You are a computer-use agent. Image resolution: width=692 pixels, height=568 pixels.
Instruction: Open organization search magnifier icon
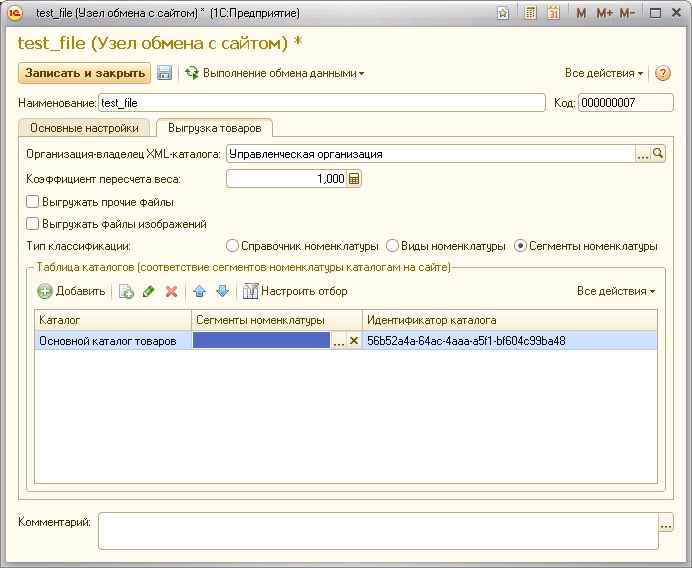click(658, 154)
